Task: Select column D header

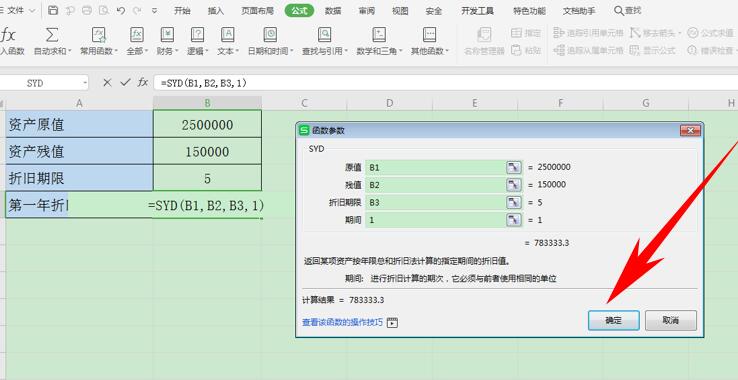Action: 389,103
